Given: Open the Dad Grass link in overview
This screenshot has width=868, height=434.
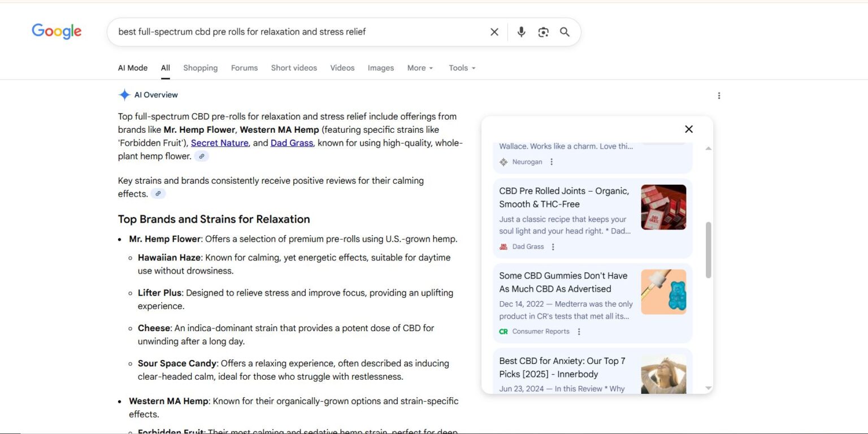Looking at the screenshot, I should tap(292, 143).
